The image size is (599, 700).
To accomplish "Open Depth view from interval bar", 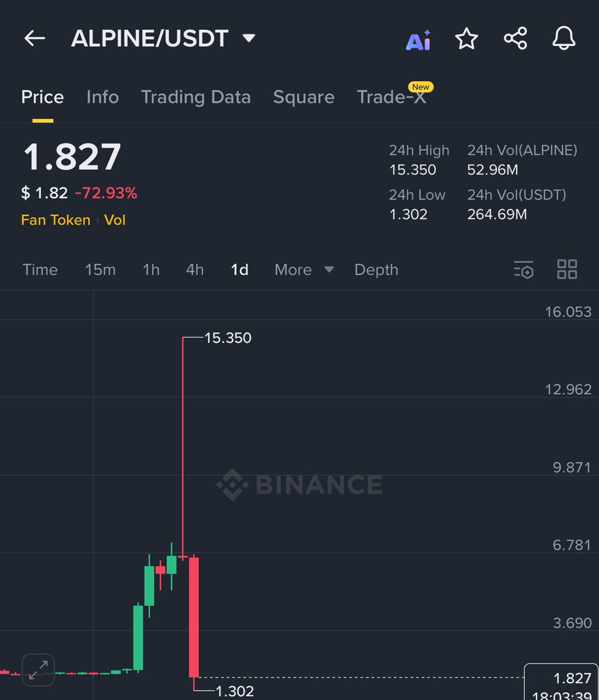I will pos(376,270).
